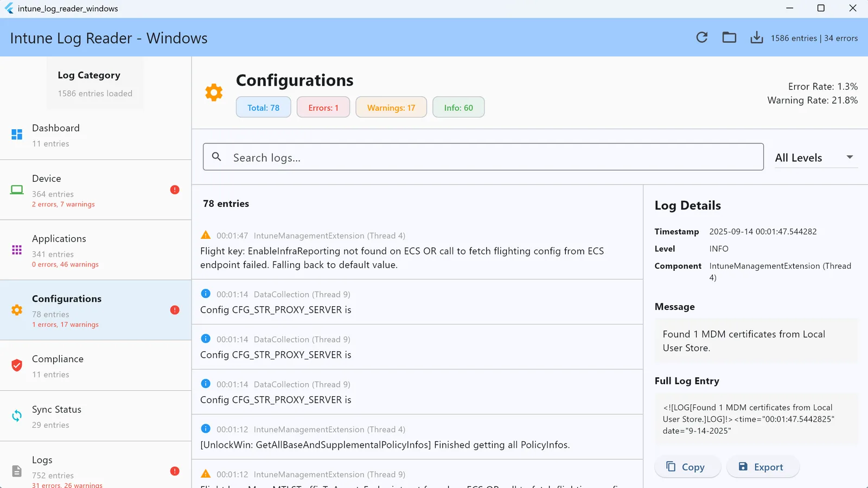The image size is (868, 488).
Task: Select the Device category
Action: click(x=95, y=190)
